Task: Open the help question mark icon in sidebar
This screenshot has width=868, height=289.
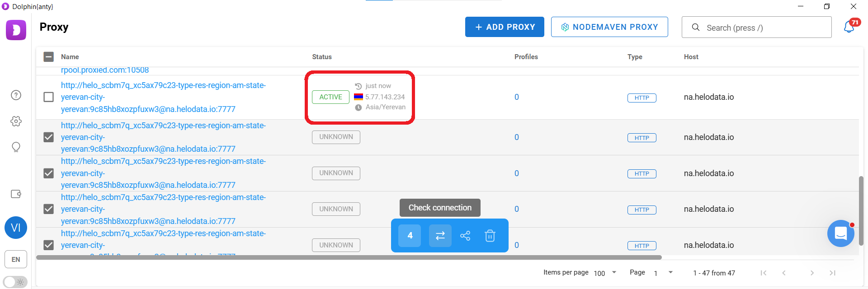Action: pyautogui.click(x=16, y=95)
